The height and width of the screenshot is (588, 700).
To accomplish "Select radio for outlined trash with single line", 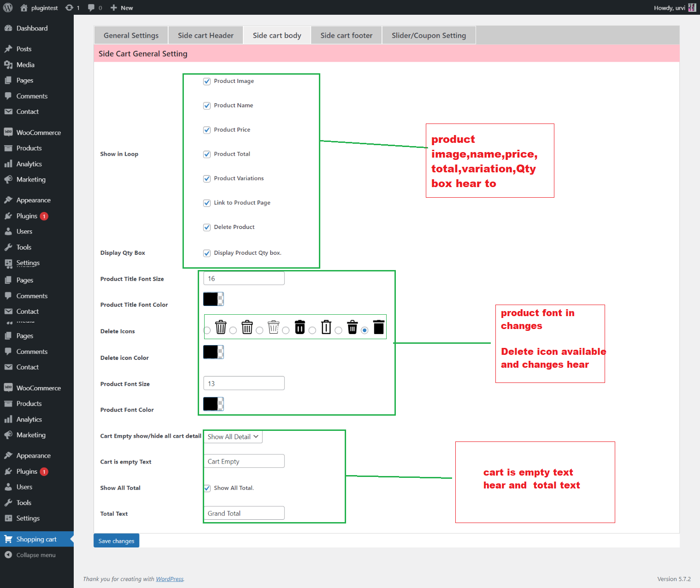I will pos(312,330).
